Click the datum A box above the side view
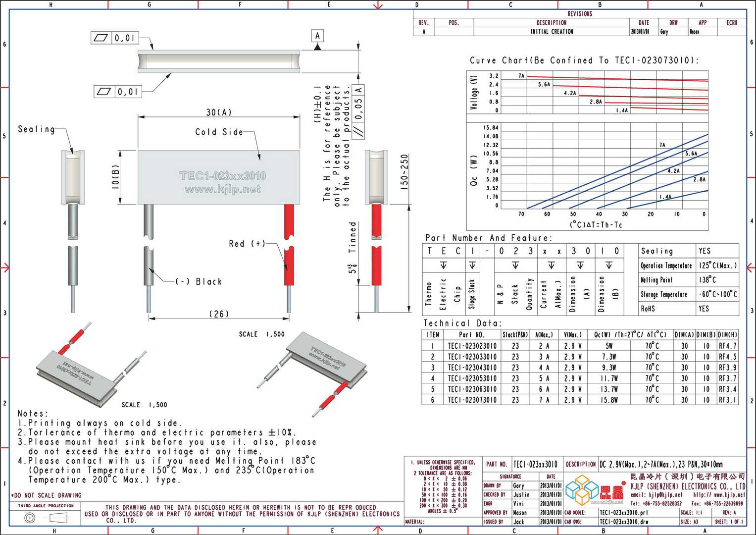 pos(318,36)
